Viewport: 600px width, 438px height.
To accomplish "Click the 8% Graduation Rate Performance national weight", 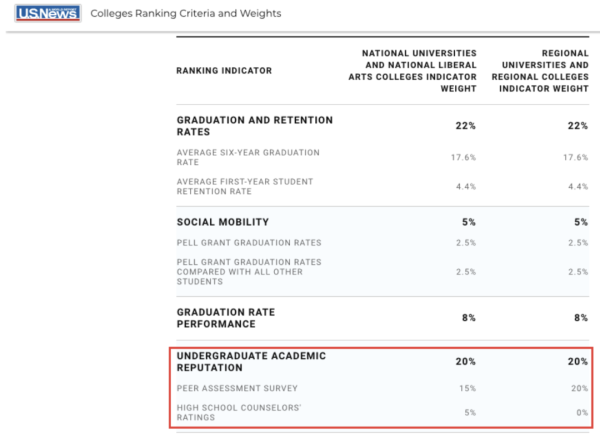I will pyautogui.click(x=469, y=318).
